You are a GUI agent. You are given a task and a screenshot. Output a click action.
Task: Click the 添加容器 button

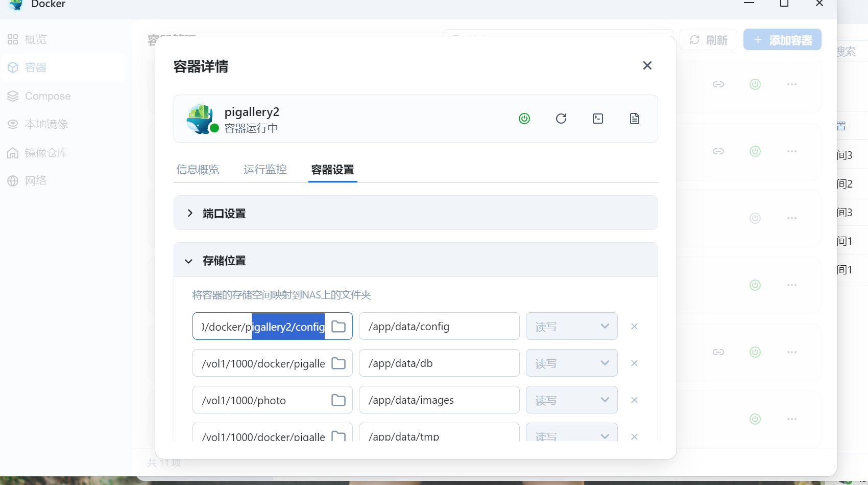[x=782, y=40]
